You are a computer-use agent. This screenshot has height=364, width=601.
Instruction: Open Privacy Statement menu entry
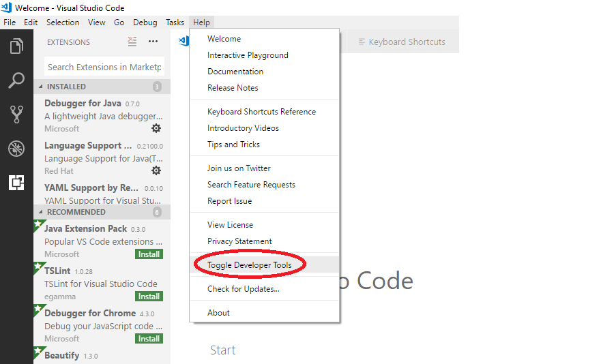(x=265, y=241)
